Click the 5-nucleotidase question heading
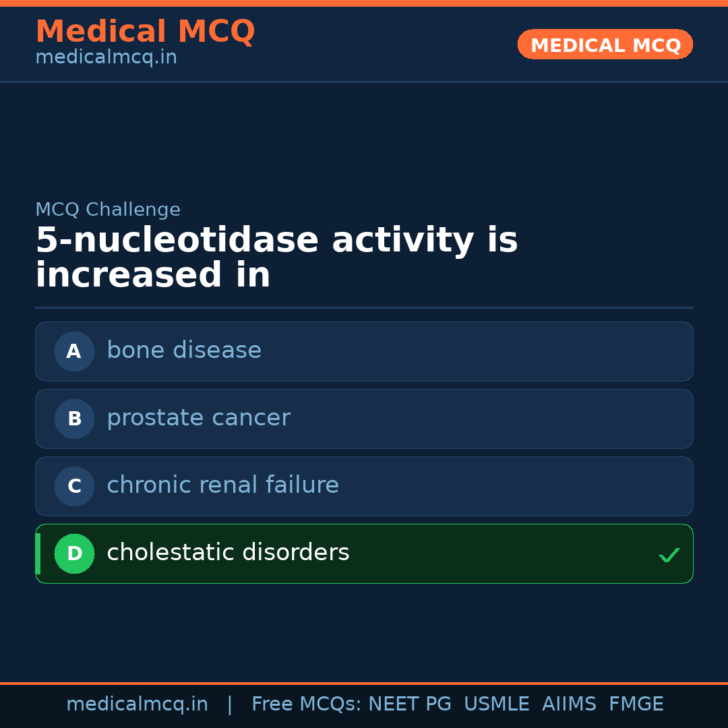728x728 pixels. [x=276, y=258]
